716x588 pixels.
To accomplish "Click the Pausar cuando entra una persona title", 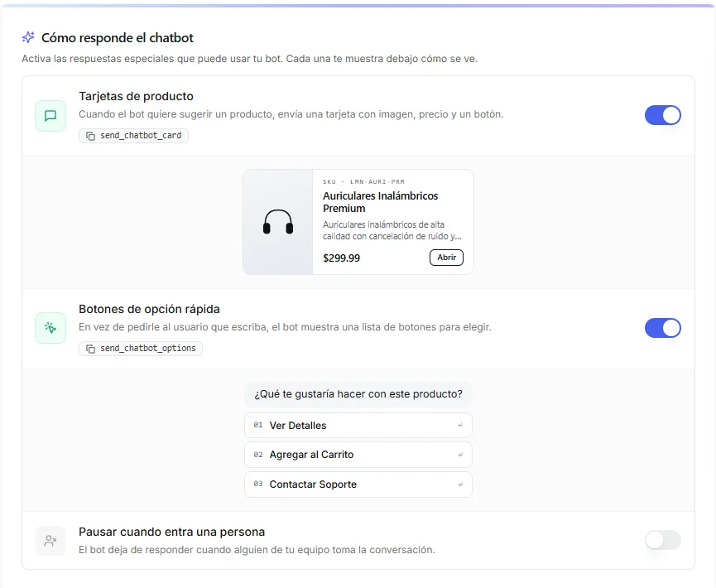I will pyautogui.click(x=171, y=532).
